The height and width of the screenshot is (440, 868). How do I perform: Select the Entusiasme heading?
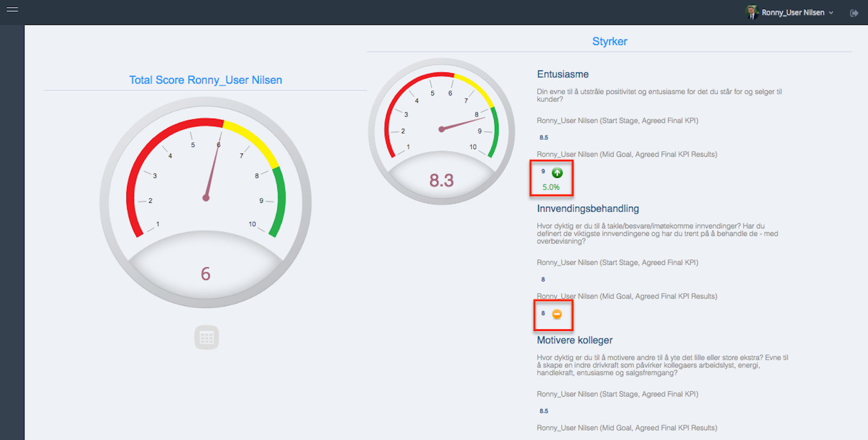(563, 74)
